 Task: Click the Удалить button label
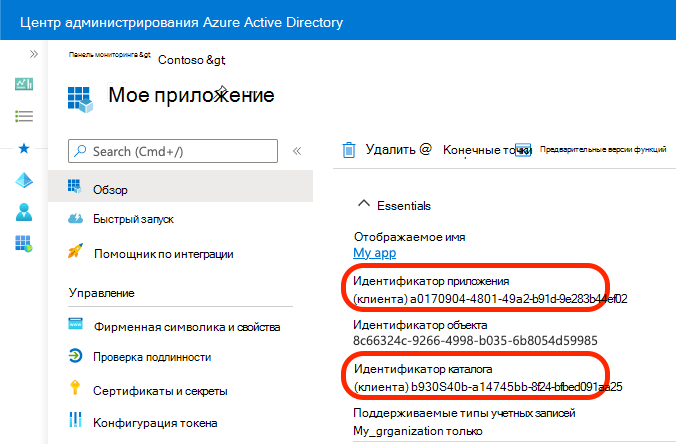391,149
